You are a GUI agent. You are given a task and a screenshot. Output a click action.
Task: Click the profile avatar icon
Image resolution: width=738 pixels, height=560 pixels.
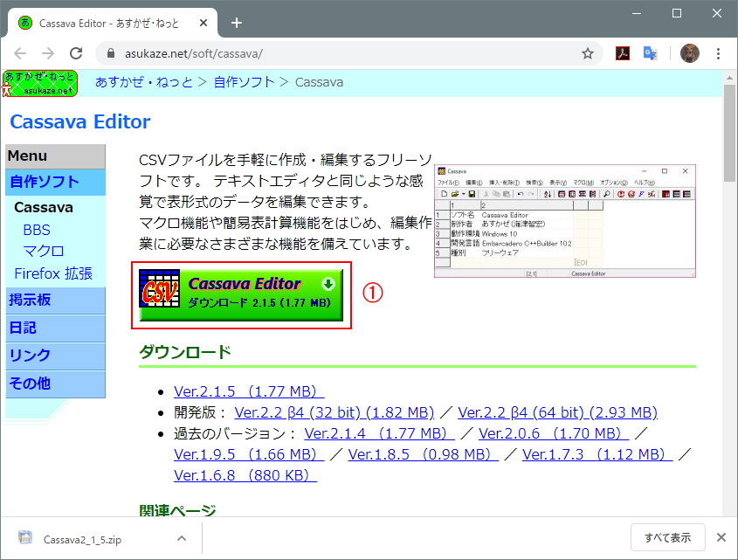pos(689,53)
